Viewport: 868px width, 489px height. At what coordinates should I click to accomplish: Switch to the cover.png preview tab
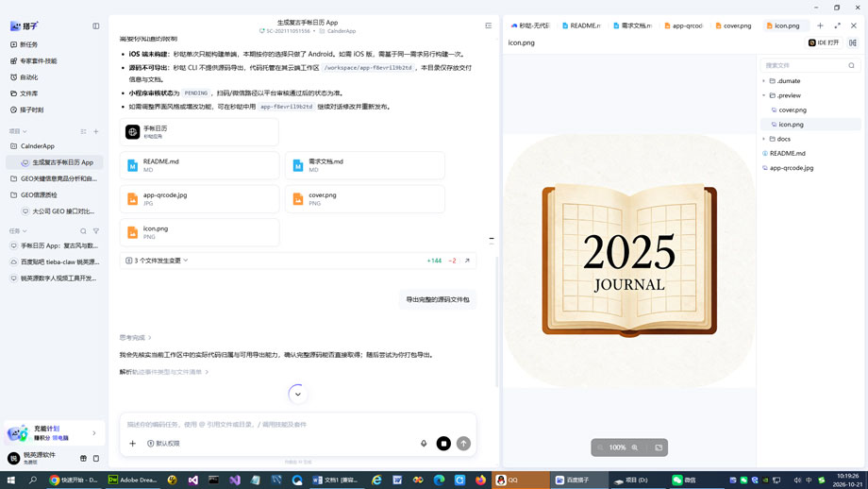click(734, 25)
